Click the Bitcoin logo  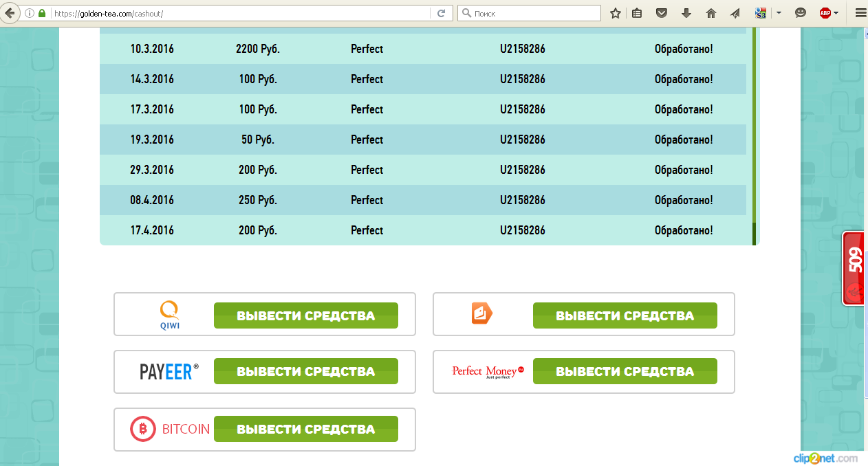pyautogui.click(x=170, y=430)
